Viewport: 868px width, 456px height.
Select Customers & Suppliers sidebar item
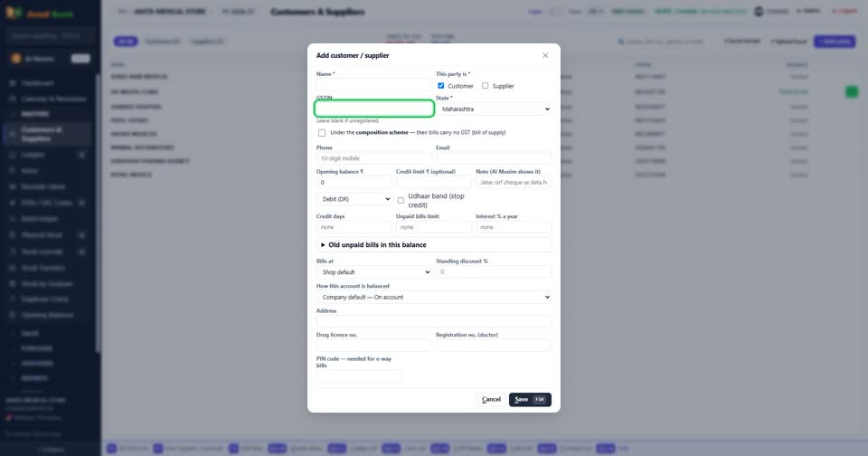pos(48,134)
